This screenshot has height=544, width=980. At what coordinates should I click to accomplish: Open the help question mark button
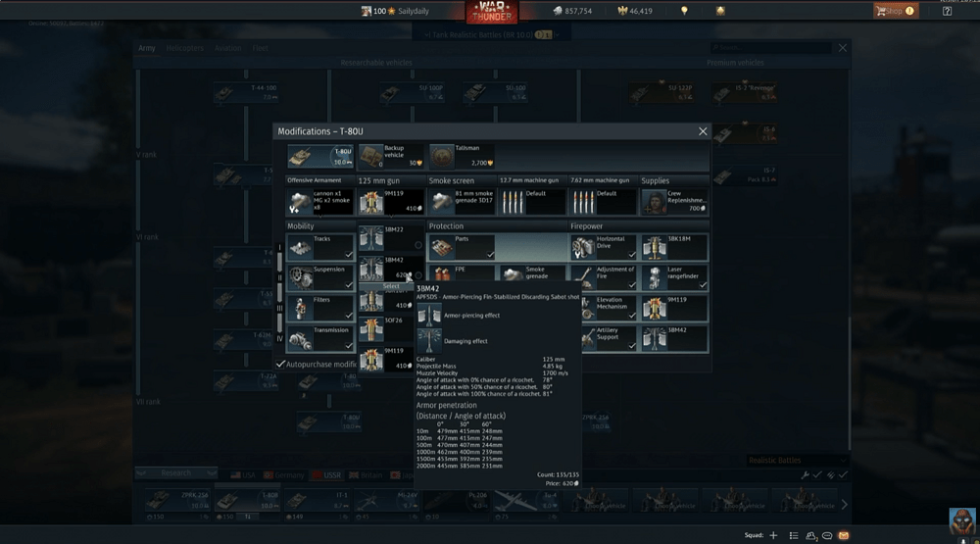(x=948, y=11)
